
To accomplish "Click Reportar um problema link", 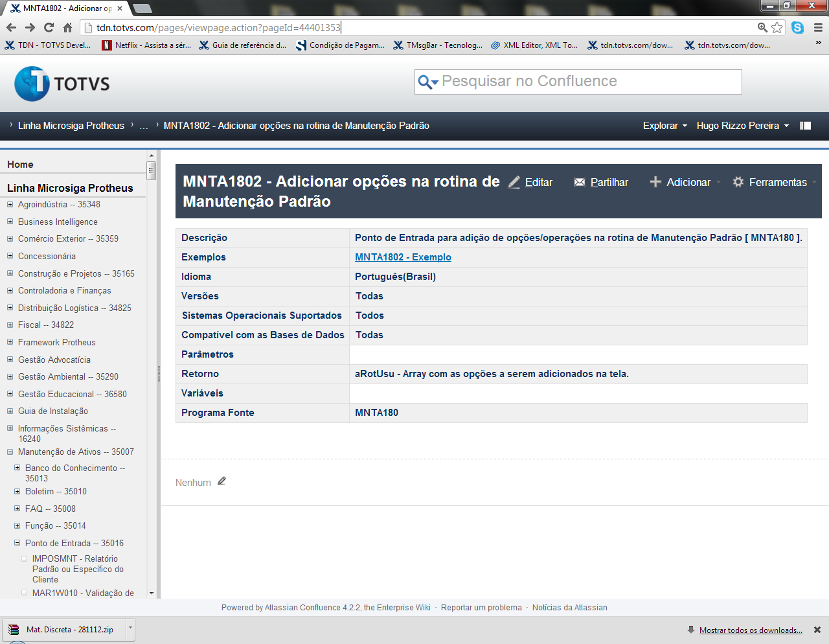I will pyautogui.click(x=481, y=608).
